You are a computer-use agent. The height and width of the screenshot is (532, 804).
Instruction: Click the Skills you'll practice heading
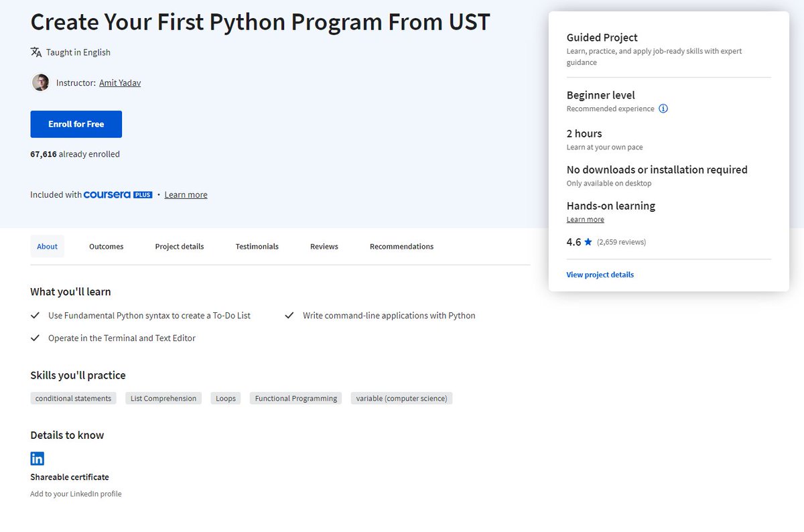click(x=78, y=375)
